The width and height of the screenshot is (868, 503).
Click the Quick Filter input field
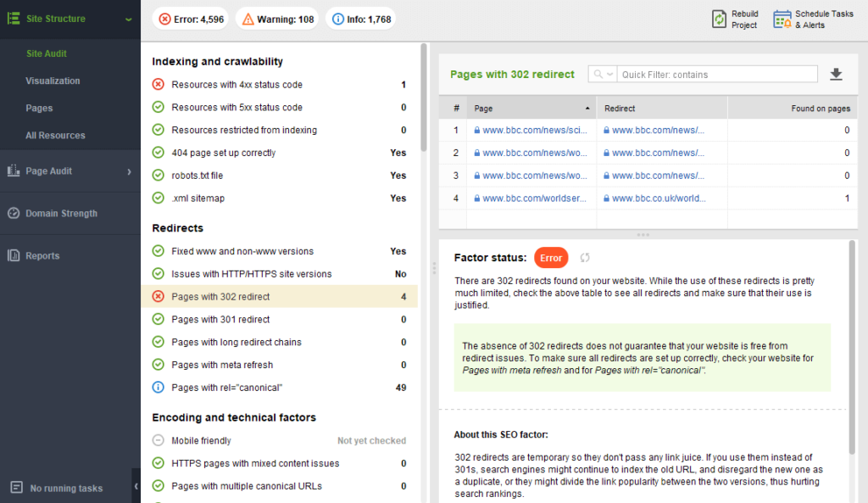pos(717,75)
